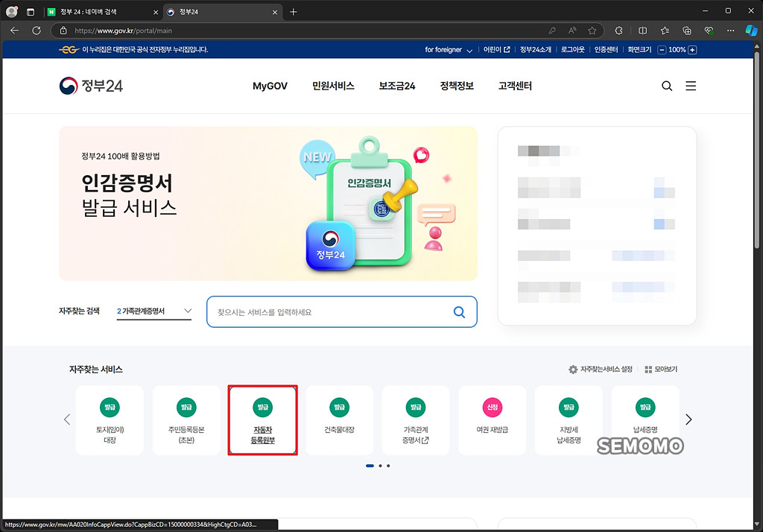Open the 지방세 납세증명 service card
The height and width of the screenshot is (532, 763).
[x=569, y=420]
